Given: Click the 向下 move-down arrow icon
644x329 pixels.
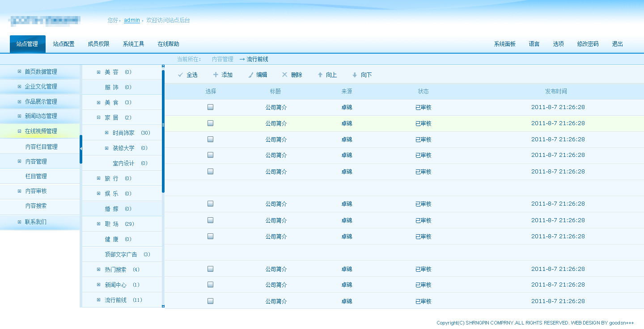Looking at the screenshot, I should pos(355,75).
